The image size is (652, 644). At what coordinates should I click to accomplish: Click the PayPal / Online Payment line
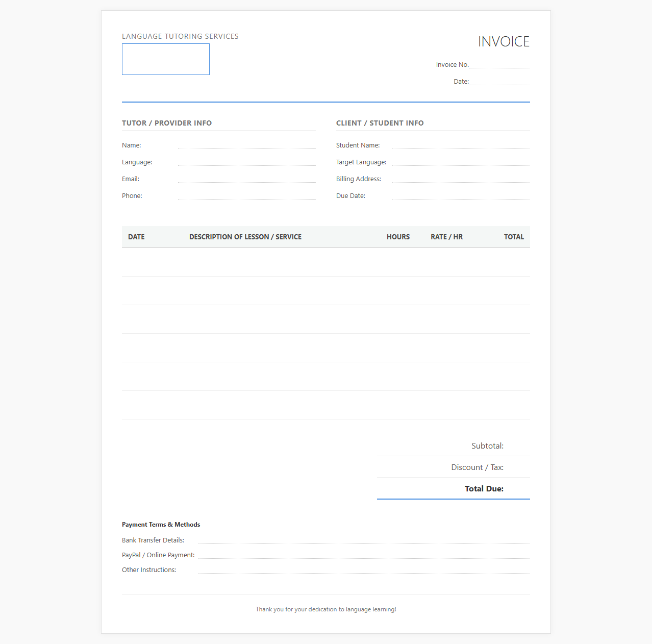364,555
